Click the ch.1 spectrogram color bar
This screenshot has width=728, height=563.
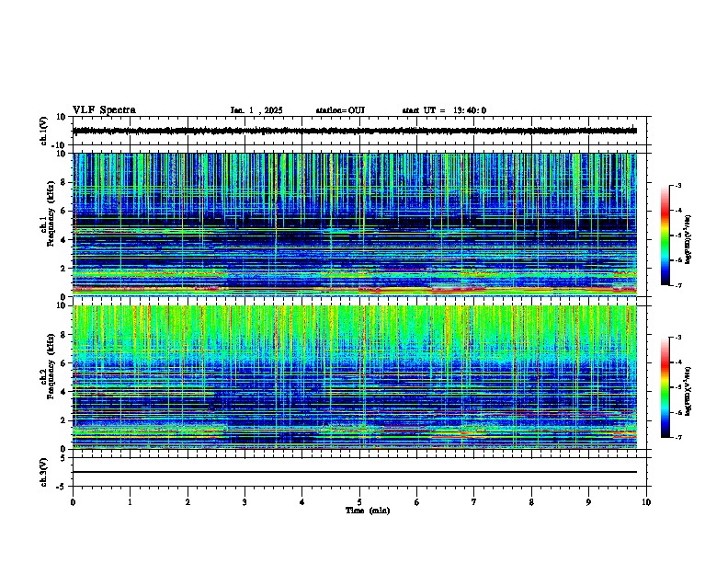click(665, 236)
